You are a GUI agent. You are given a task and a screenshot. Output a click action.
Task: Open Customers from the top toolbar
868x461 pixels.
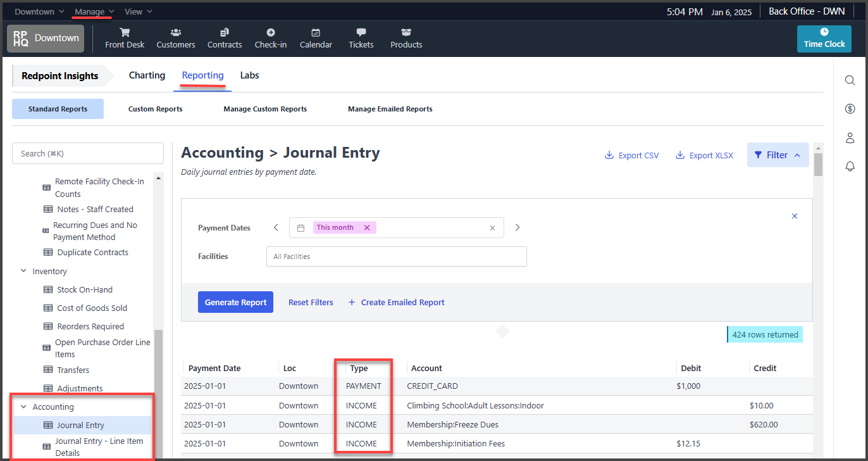coord(176,38)
